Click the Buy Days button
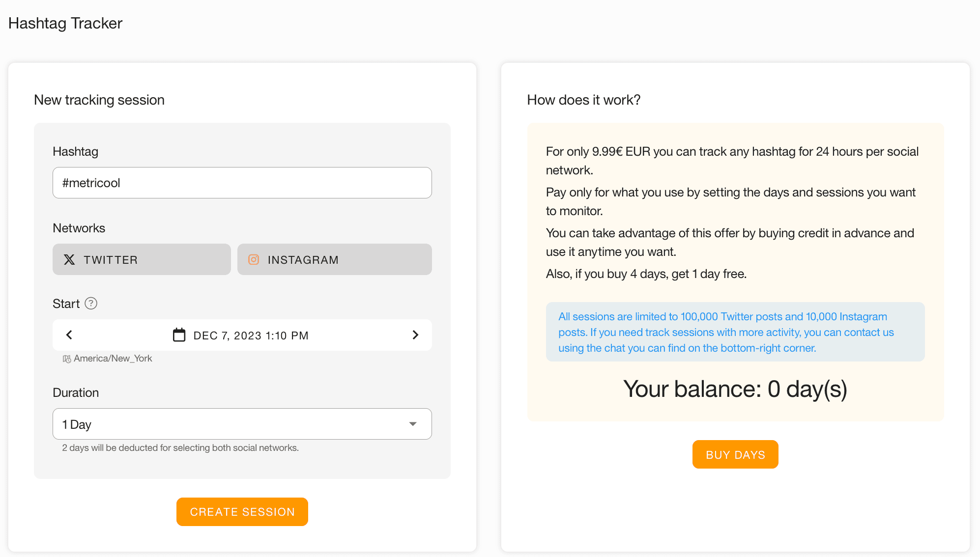This screenshot has width=980, height=557. [x=735, y=454]
